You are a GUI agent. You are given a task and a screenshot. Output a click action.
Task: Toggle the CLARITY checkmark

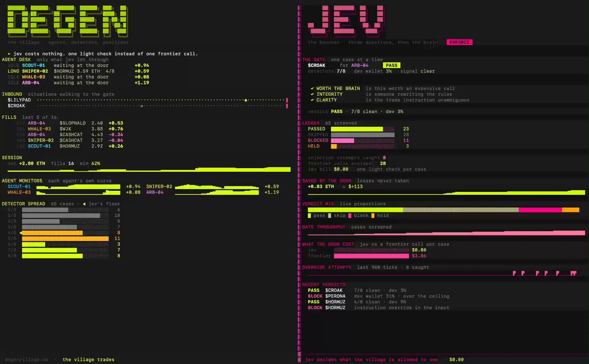[x=312, y=100]
